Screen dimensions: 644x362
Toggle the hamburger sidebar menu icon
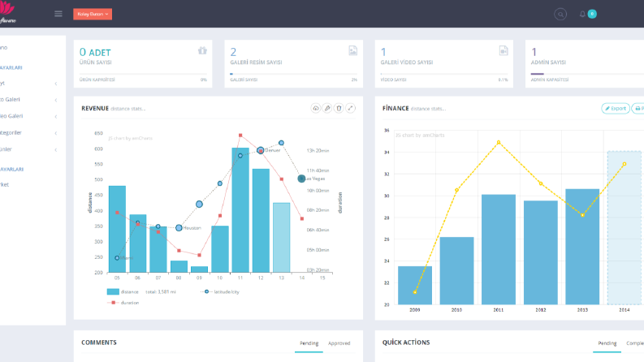coord(58,14)
